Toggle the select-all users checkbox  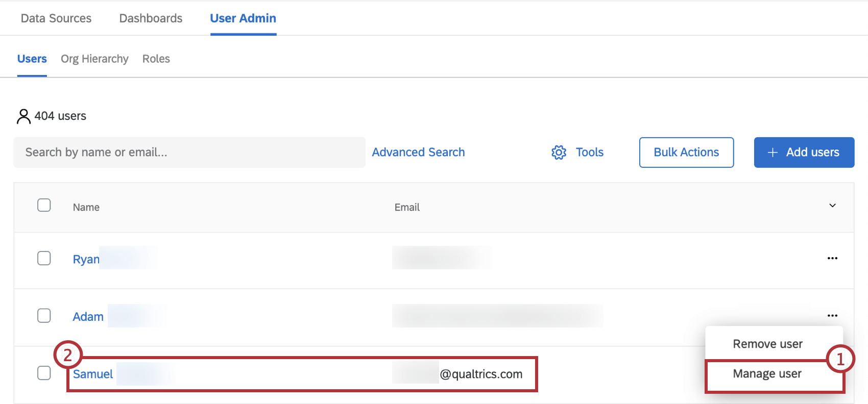tap(44, 205)
